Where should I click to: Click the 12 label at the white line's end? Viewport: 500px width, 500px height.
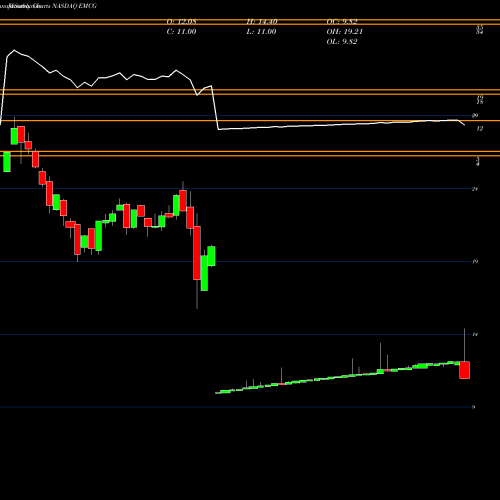pos(479,129)
